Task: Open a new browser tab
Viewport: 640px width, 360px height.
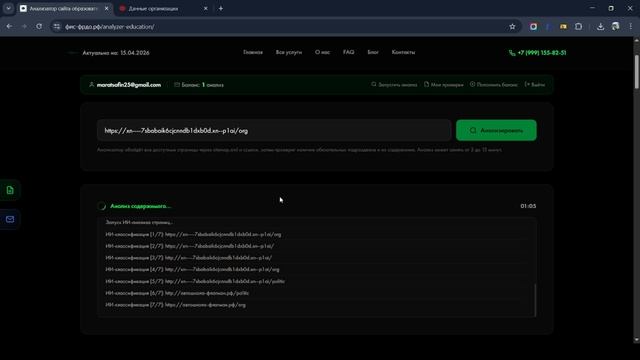Action: (x=220, y=8)
